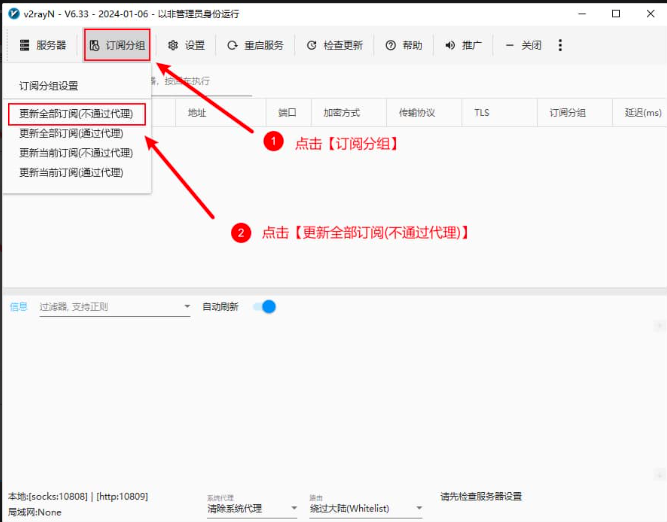Click the 订阅分组 subscription group button
The image size is (667, 522).
(x=117, y=45)
